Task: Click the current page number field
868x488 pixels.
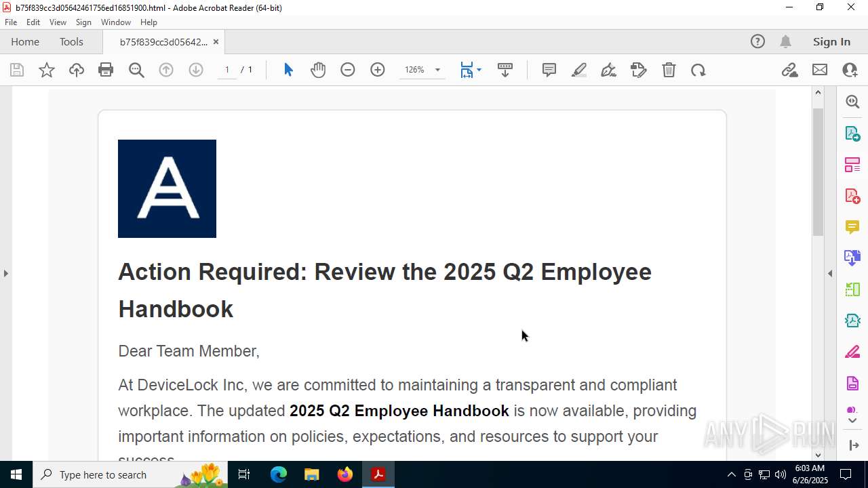Action: 227,70
